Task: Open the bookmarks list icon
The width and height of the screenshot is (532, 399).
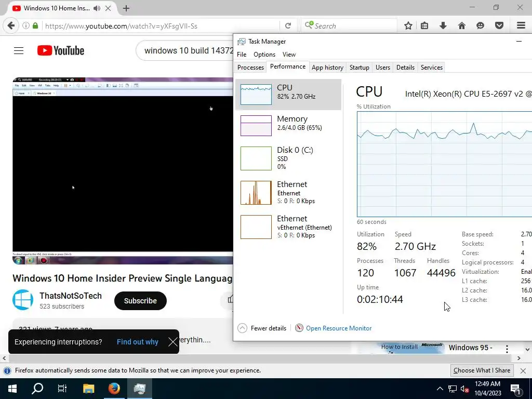Action: point(424,26)
